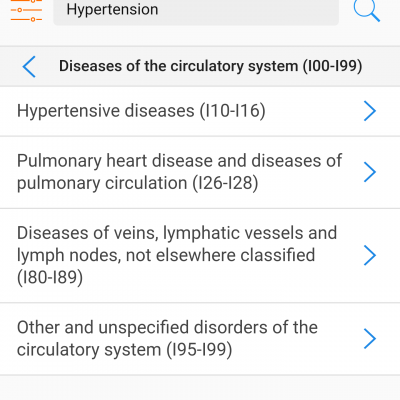400x400 pixels.
Task: Click the (I00-I99) code in header
Action: (x=332, y=66)
